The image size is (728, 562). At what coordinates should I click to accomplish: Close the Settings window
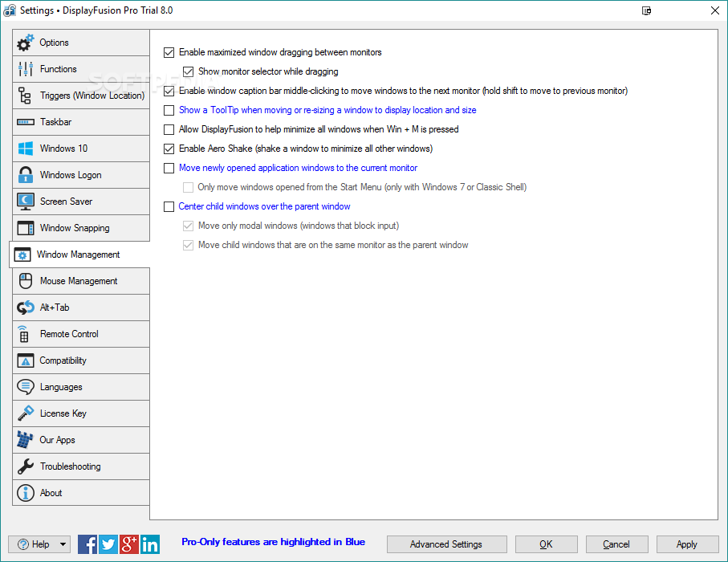pyautogui.click(x=715, y=10)
